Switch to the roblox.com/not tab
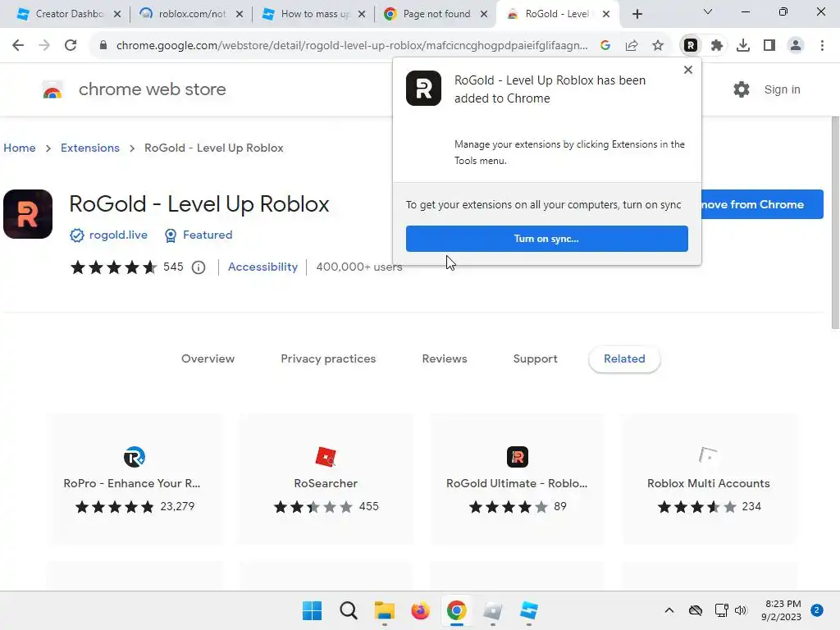This screenshot has width=840, height=630. pyautogui.click(x=191, y=14)
